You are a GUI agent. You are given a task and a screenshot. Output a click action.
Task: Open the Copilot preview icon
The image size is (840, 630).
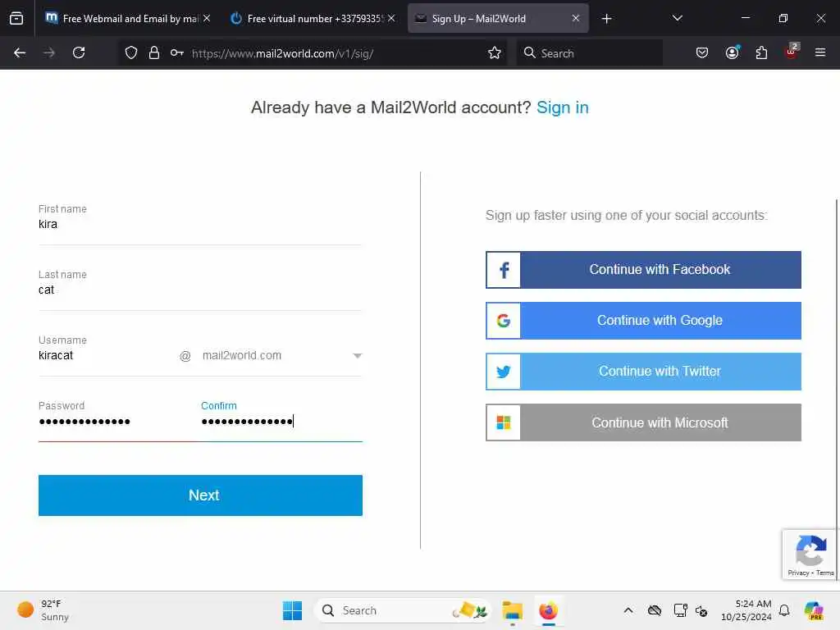point(814,610)
